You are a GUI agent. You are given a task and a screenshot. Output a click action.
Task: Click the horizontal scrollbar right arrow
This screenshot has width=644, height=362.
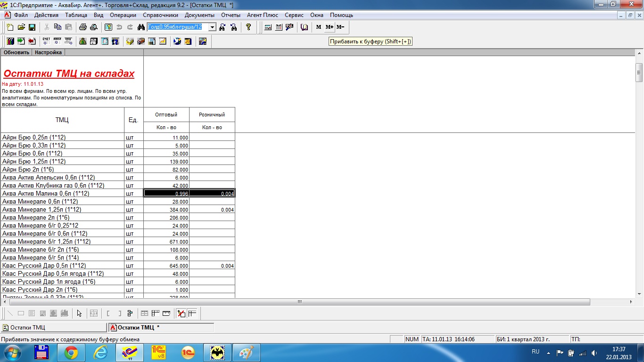[x=632, y=302]
